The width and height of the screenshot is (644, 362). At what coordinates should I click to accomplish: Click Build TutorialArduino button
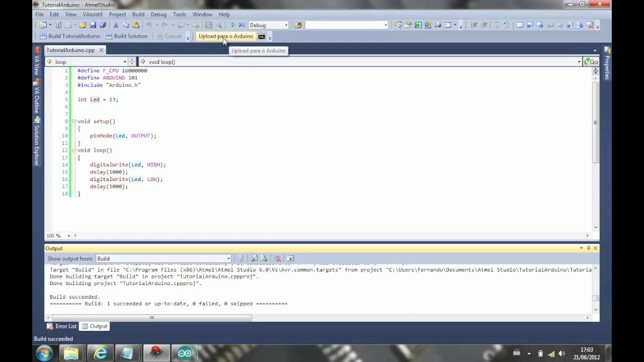pos(70,36)
